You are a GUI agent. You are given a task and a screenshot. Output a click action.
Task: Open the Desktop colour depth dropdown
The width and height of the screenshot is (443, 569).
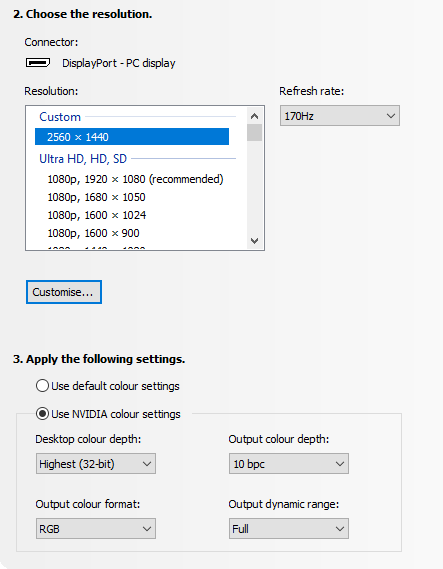click(96, 463)
